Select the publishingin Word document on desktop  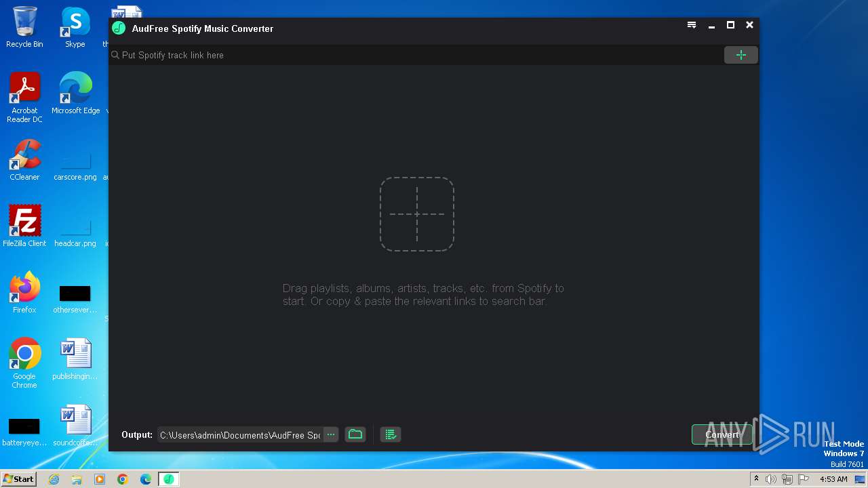click(x=75, y=359)
